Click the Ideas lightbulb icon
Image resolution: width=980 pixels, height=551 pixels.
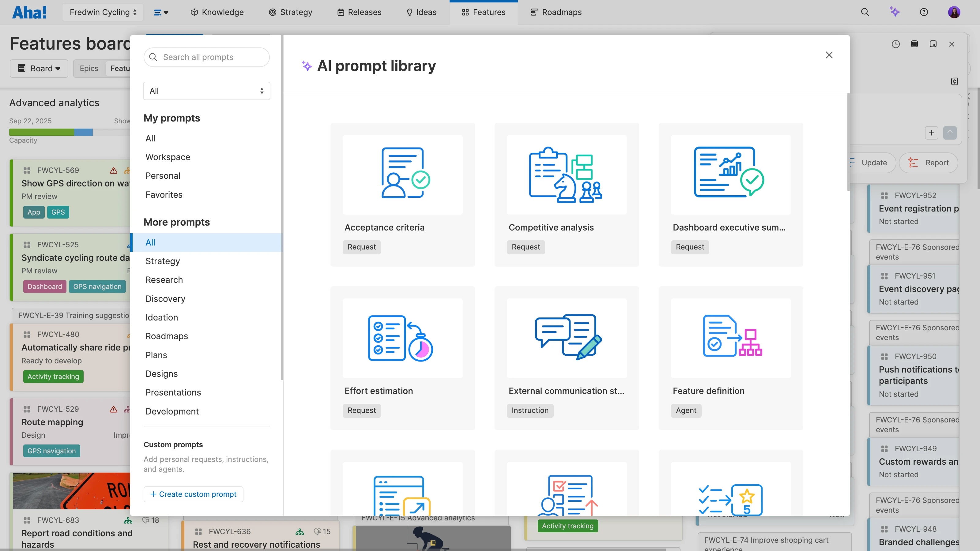(x=410, y=12)
